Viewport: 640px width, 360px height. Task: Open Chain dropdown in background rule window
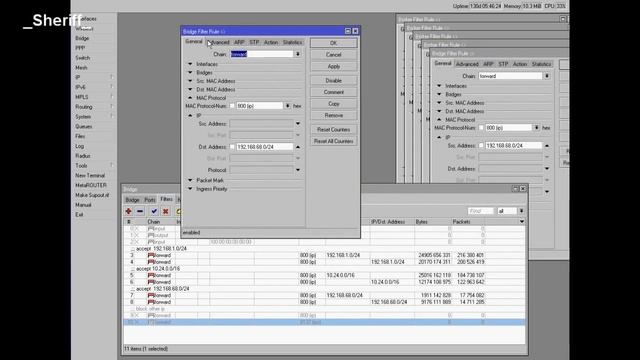tap(547, 76)
